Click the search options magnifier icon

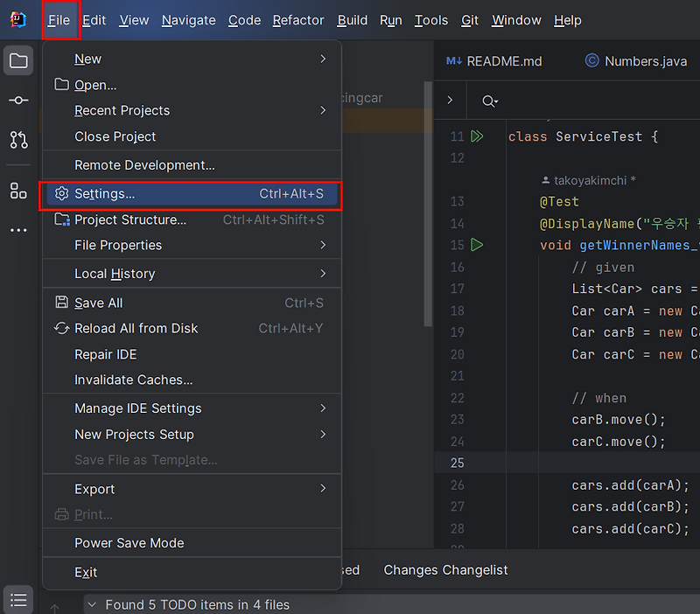(490, 101)
